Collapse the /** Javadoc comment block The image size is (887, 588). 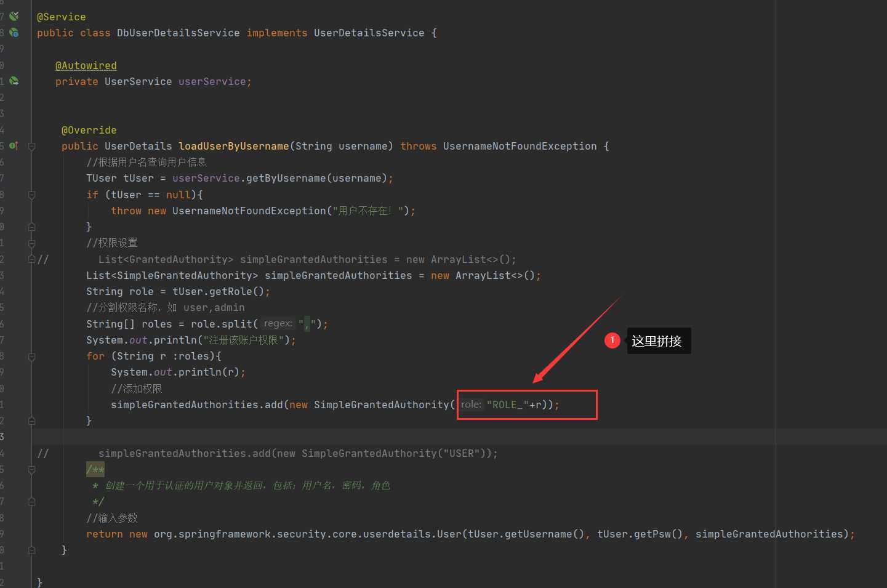31,469
